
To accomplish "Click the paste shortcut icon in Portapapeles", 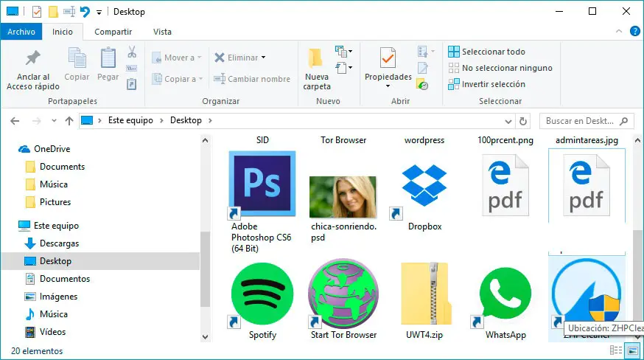I will pos(131,84).
